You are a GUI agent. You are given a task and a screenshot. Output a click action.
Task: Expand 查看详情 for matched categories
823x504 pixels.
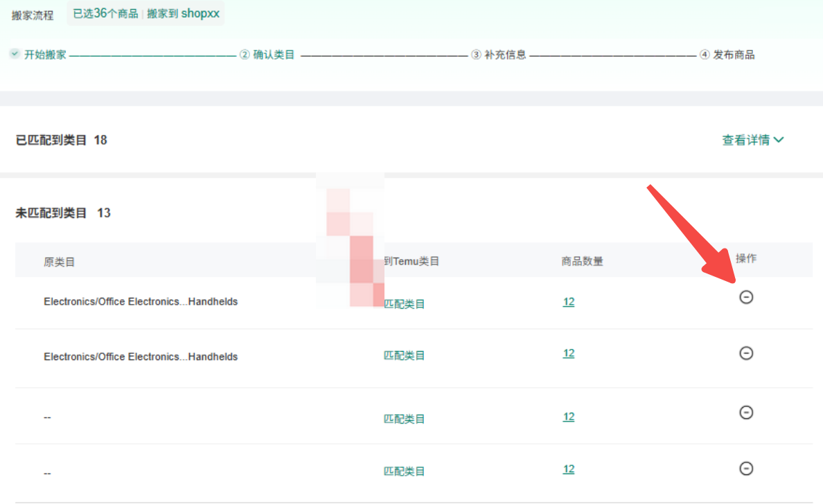753,140
